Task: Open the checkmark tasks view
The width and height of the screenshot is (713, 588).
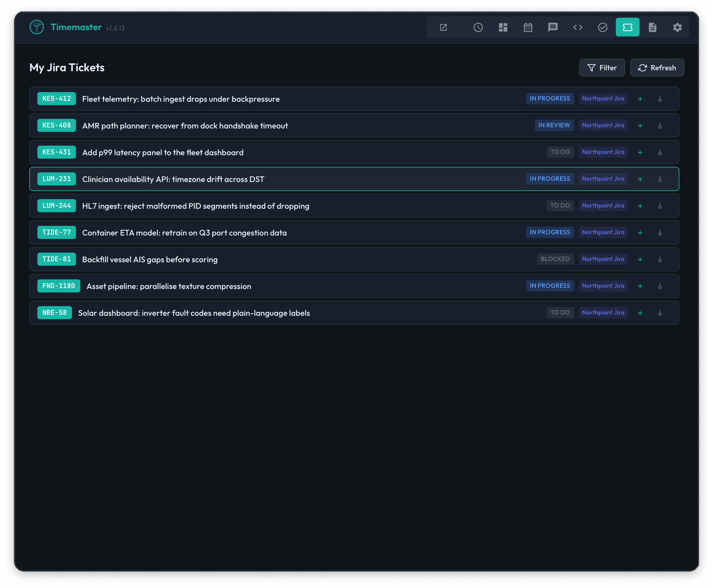Action: tap(602, 27)
